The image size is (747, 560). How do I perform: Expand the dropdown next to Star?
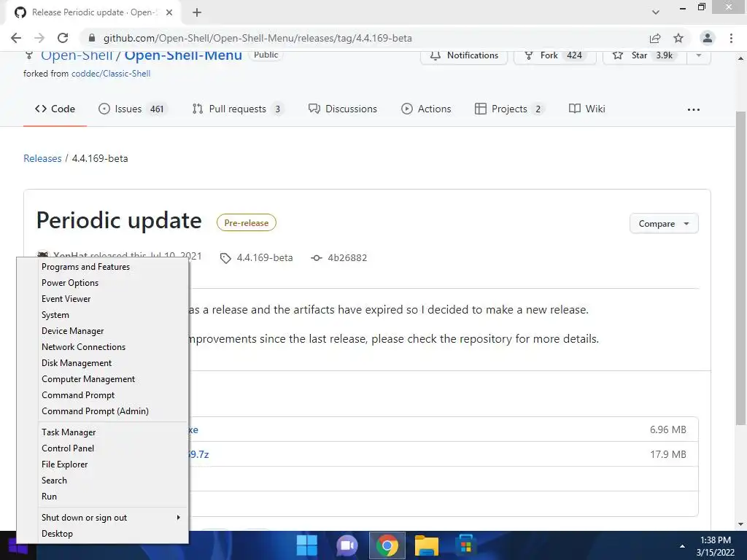[x=698, y=55]
